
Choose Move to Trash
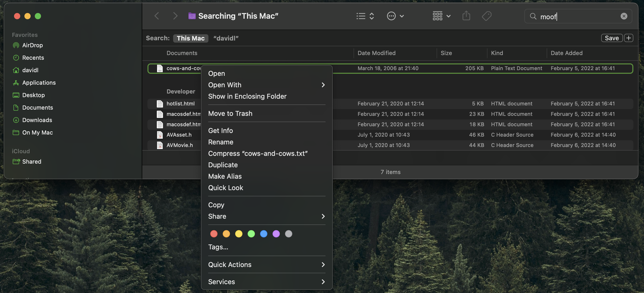[267, 114]
